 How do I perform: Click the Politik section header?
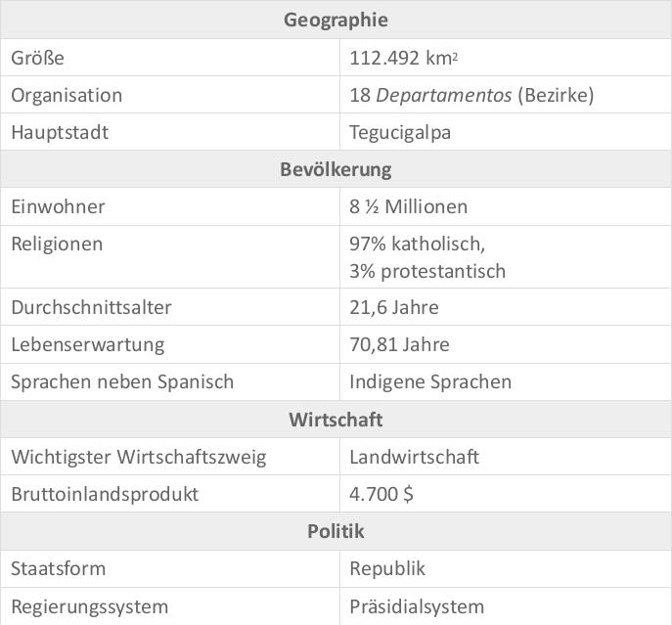pos(336,531)
